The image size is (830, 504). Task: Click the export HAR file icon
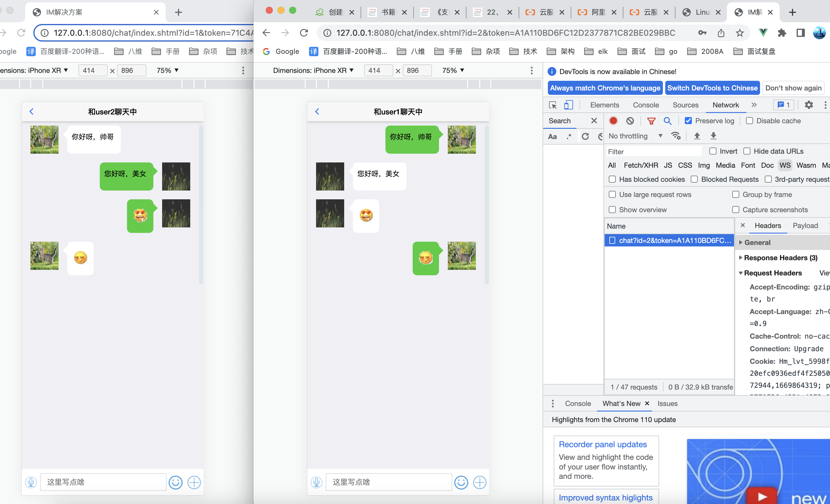click(714, 136)
